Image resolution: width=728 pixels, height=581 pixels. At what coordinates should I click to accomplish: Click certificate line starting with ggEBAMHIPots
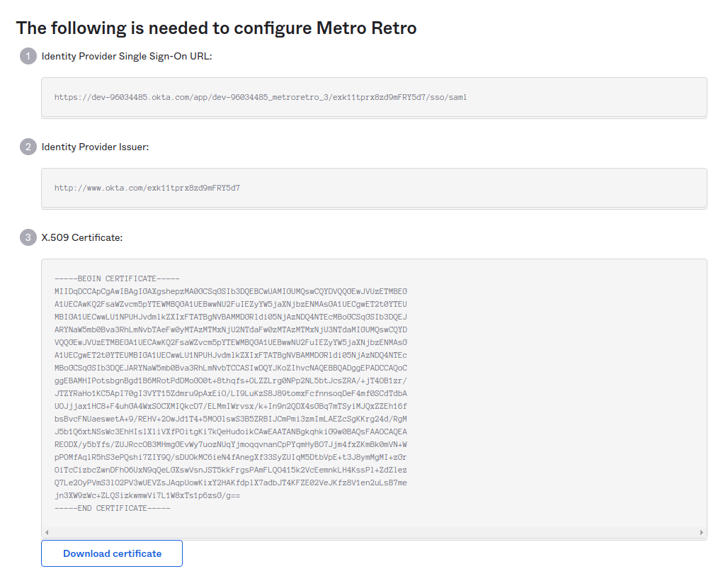pos(231,380)
